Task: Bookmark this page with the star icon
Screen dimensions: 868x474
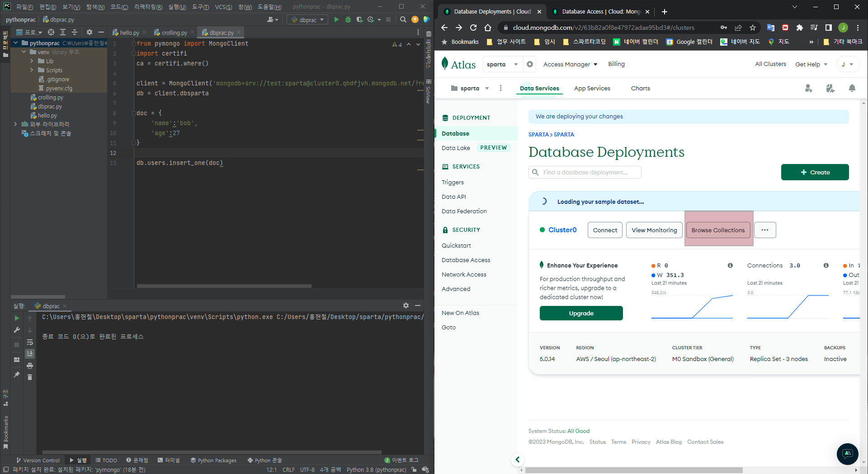Action: click(753, 28)
